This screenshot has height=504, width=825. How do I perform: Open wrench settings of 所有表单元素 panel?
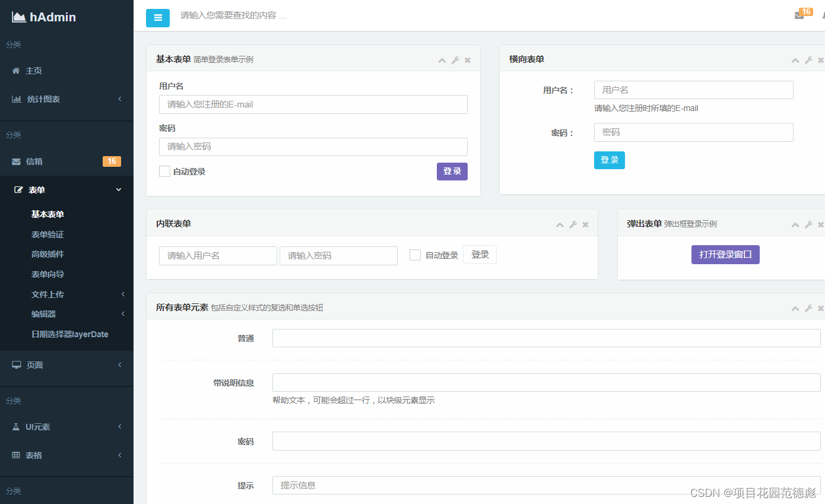pos(808,308)
